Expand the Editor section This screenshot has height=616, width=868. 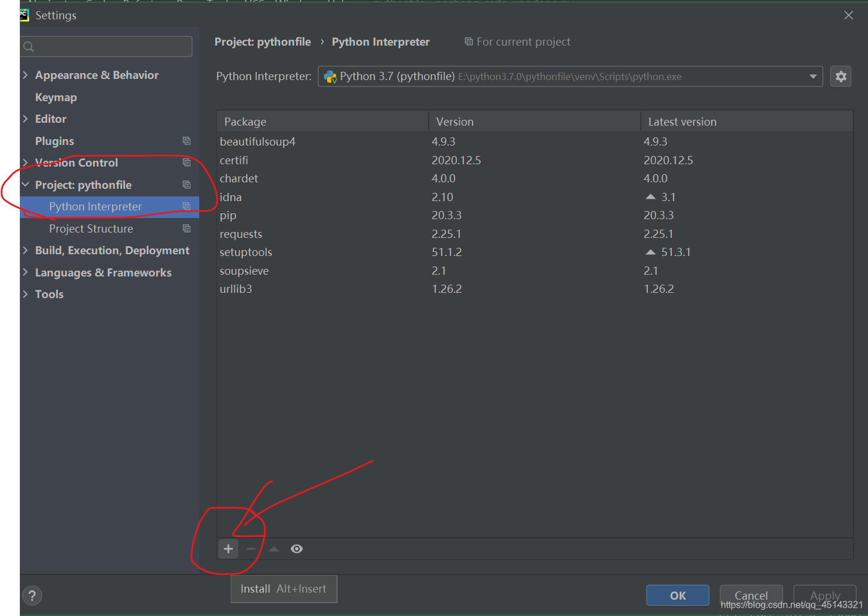tap(25, 119)
